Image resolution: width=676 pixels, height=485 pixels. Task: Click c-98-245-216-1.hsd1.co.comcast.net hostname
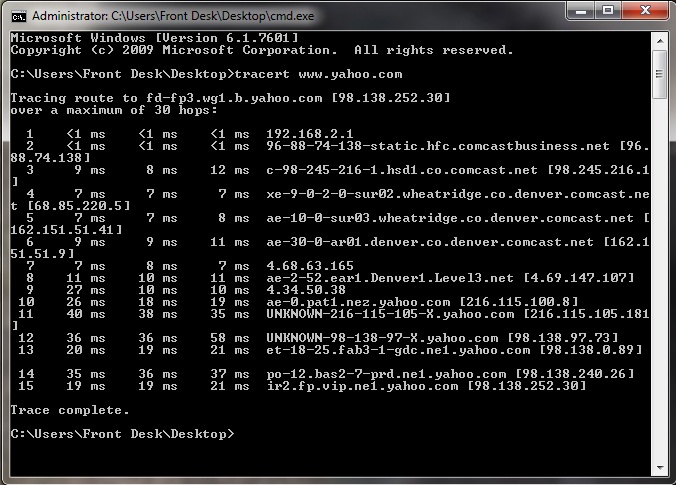pos(402,170)
